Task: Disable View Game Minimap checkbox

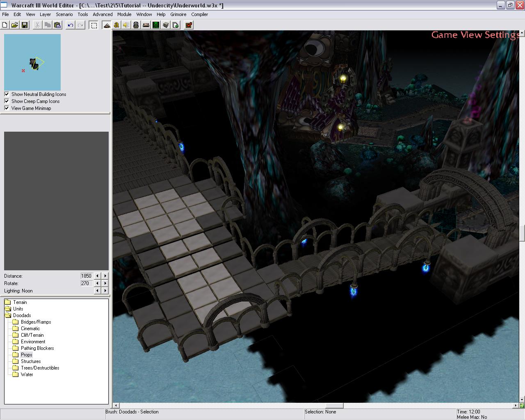Action: (x=7, y=108)
